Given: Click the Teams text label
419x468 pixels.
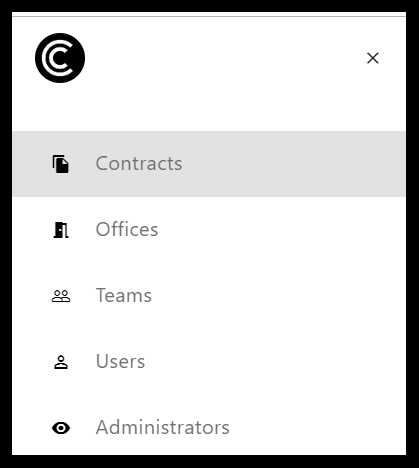Looking at the screenshot, I should (124, 295).
